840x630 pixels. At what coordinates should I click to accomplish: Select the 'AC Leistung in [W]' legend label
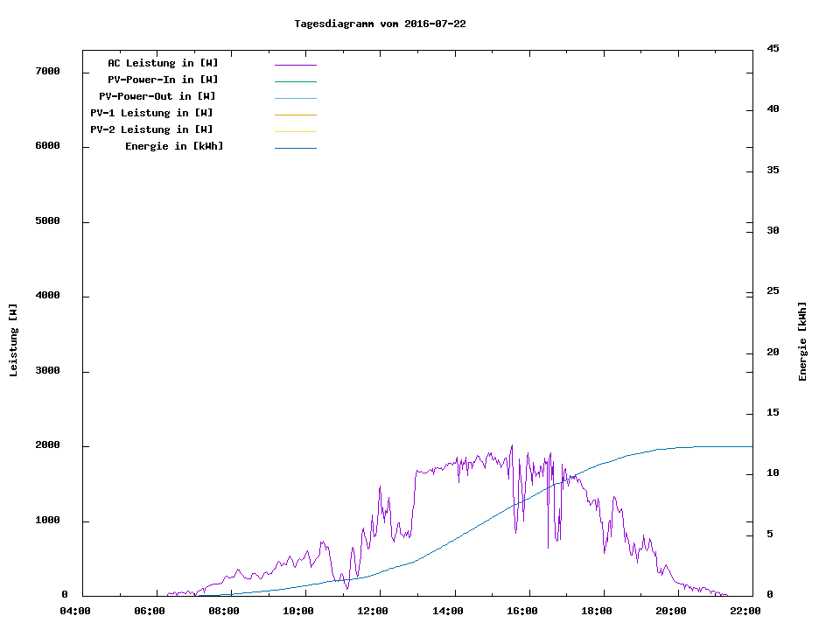click(163, 63)
